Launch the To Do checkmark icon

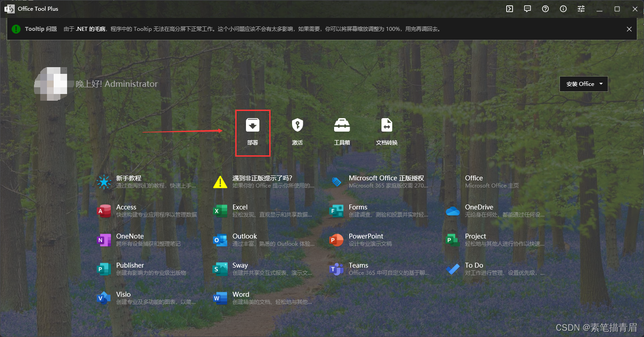tap(453, 269)
